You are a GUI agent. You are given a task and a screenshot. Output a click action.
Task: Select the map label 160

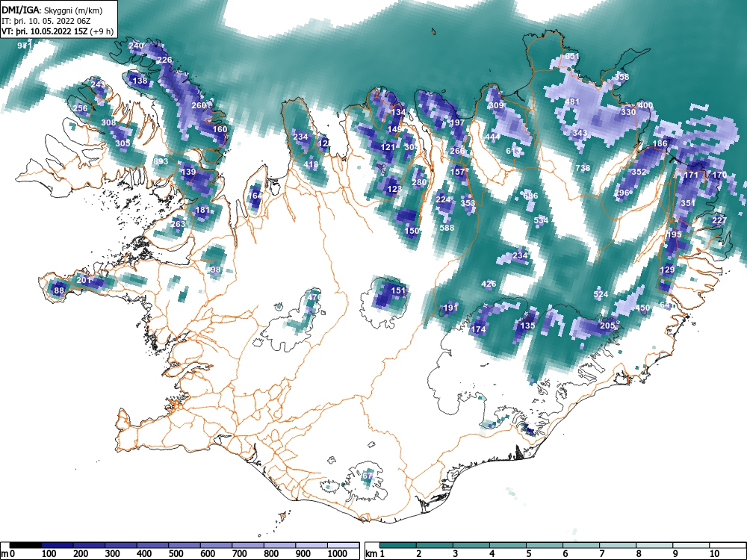pos(220,129)
